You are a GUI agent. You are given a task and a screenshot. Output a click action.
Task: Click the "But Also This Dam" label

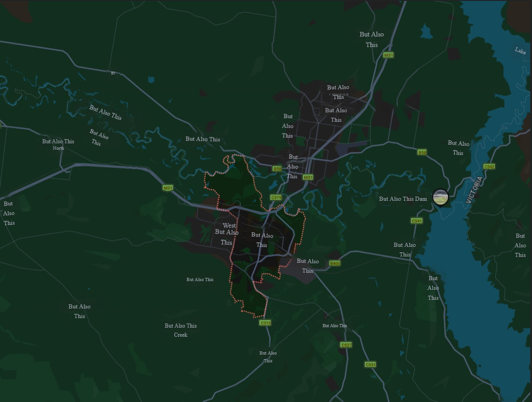(x=403, y=199)
